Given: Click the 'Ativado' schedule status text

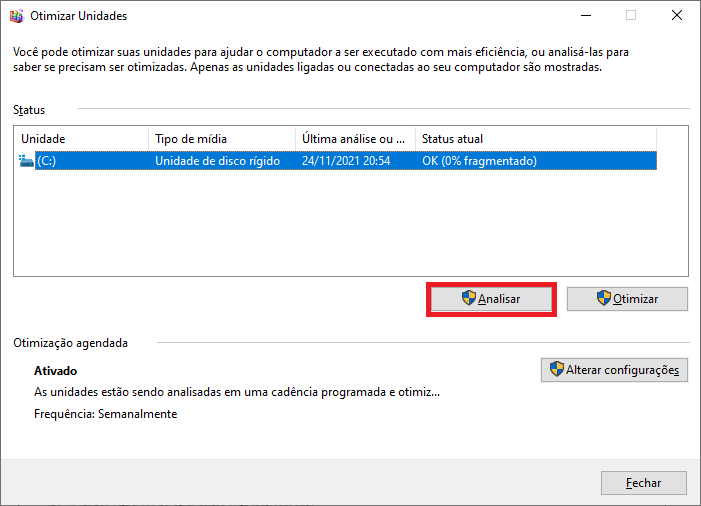Looking at the screenshot, I should (x=55, y=371).
